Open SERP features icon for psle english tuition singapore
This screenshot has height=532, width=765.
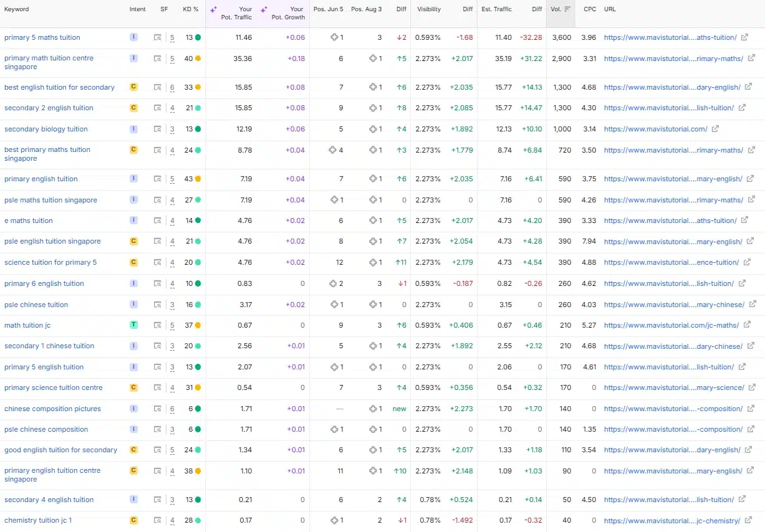pyautogui.click(x=158, y=241)
